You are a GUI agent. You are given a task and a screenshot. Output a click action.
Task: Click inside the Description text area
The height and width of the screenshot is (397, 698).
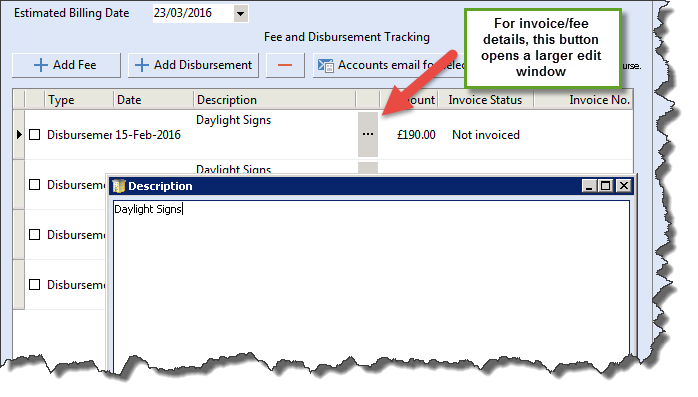(371, 285)
